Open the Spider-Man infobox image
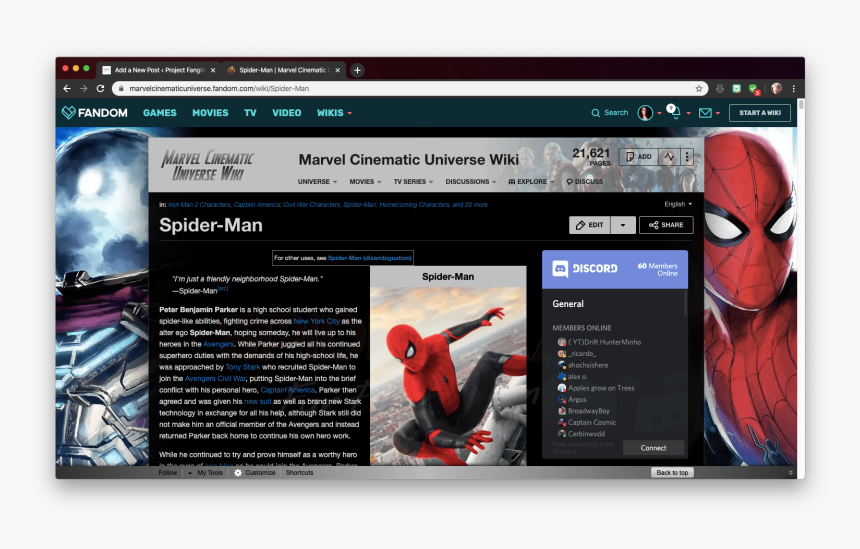 (x=448, y=376)
